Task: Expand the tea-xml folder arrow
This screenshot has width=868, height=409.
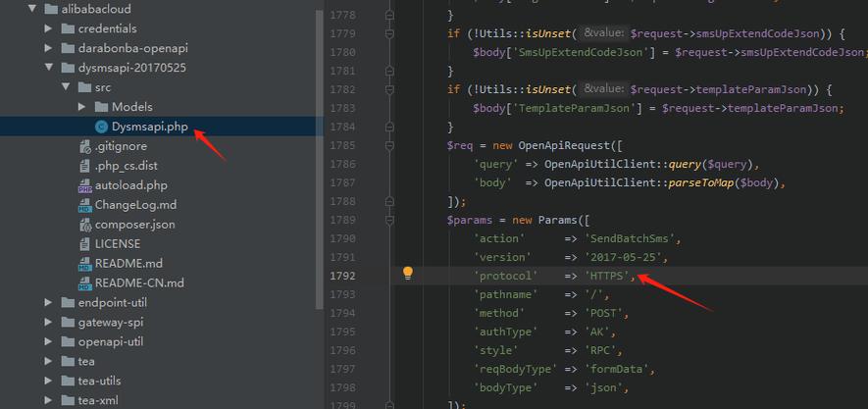Action: [x=49, y=401]
